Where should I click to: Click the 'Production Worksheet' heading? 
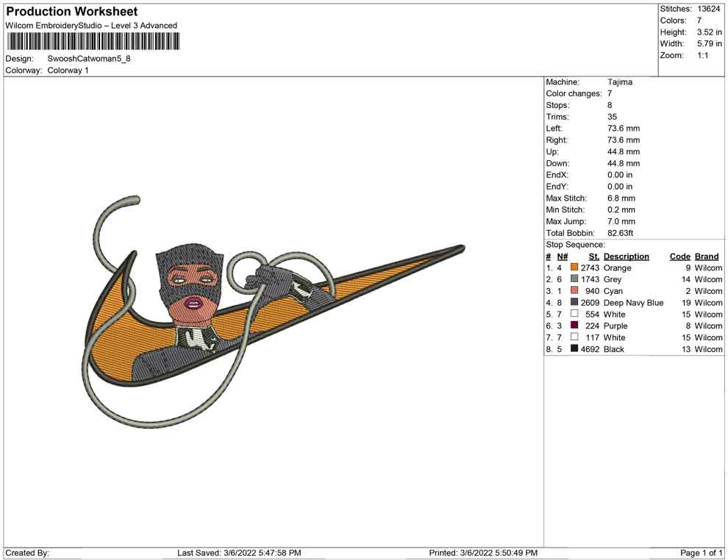click(x=72, y=12)
